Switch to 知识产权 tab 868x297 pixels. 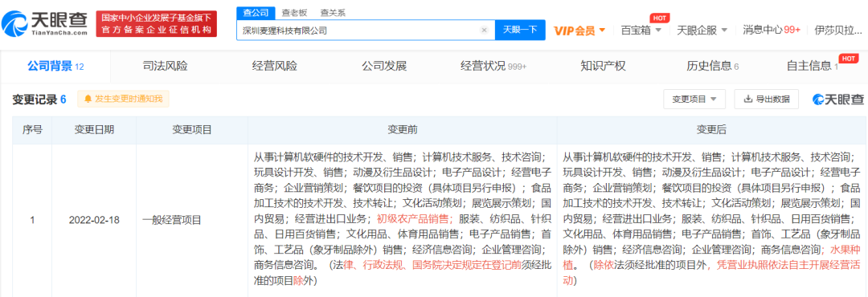pyautogui.click(x=603, y=67)
